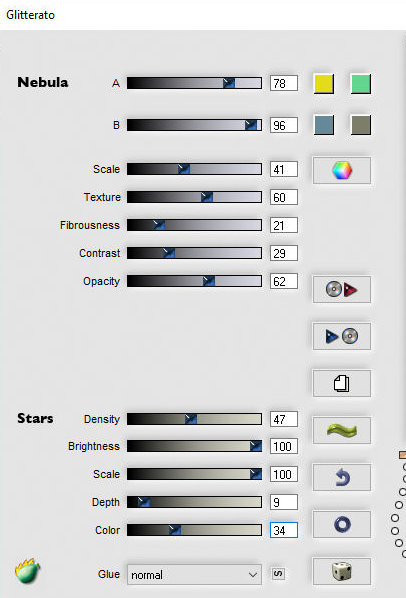Screen dimensions: 406x598
Task: Click the Stars Density slider track
Action: pos(194,419)
